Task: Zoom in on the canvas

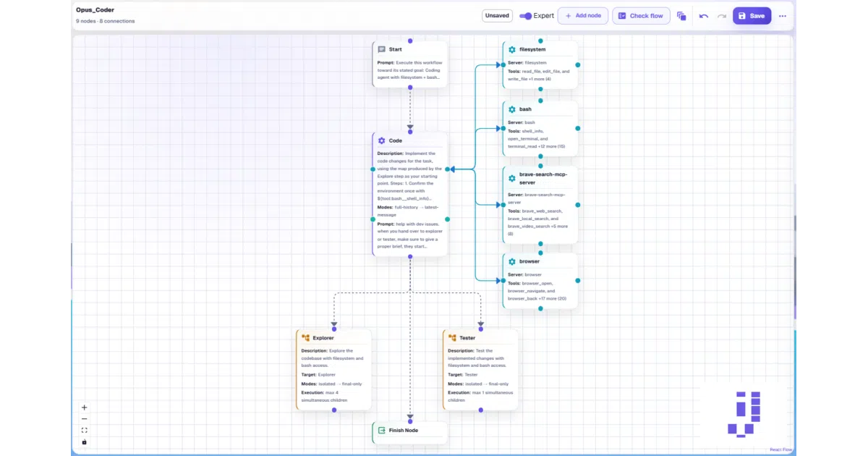Action: click(85, 408)
